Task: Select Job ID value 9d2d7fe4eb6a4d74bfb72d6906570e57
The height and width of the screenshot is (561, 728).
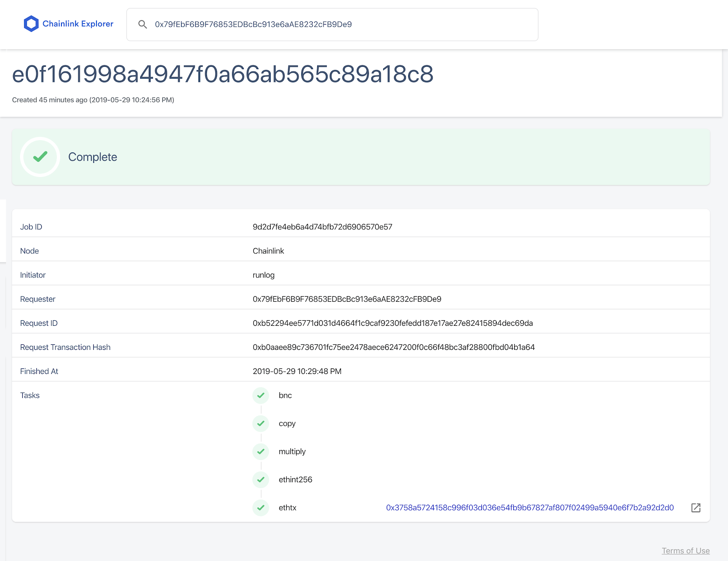Action: point(322,227)
